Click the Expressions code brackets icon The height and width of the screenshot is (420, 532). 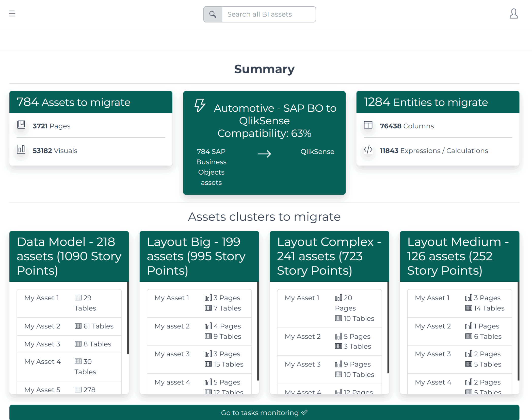click(x=368, y=150)
